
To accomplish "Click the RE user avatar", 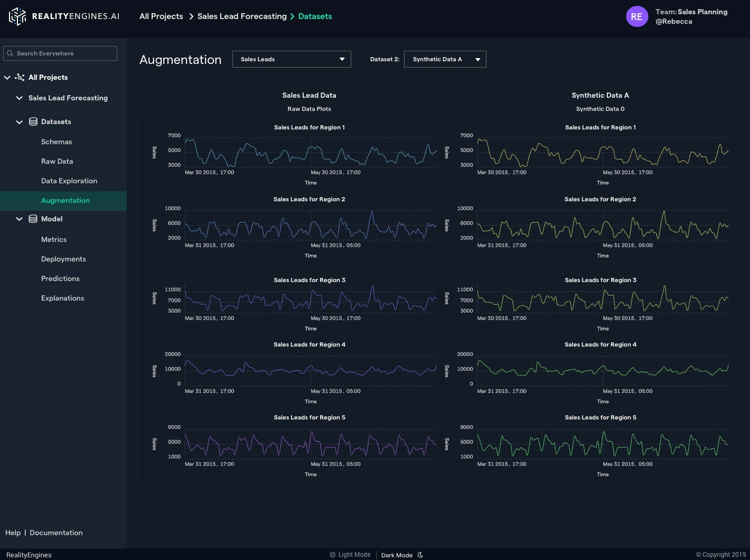I will click(x=636, y=16).
